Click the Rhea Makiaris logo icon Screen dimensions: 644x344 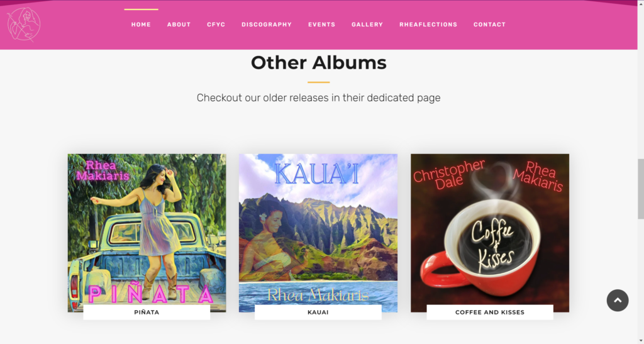tap(24, 25)
